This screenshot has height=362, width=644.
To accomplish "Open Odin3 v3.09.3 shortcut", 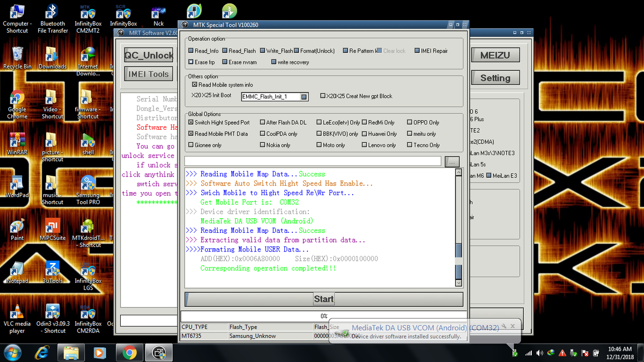I will pyautogui.click(x=52, y=319).
